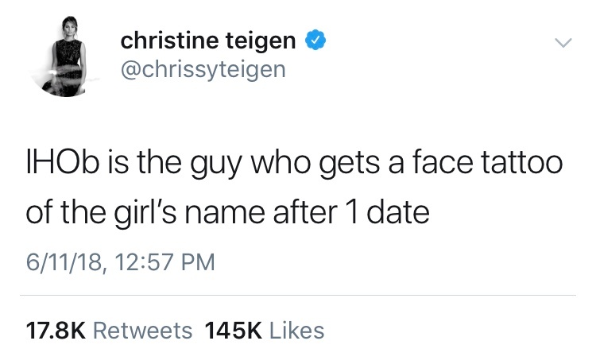Click the word Retweets
This screenshot has width=596, height=364.
(x=141, y=330)
